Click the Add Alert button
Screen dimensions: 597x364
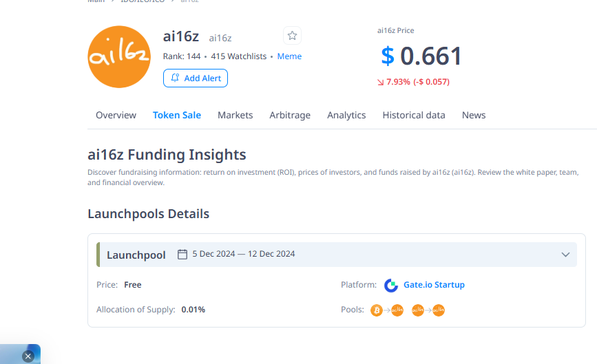(196, 78)
